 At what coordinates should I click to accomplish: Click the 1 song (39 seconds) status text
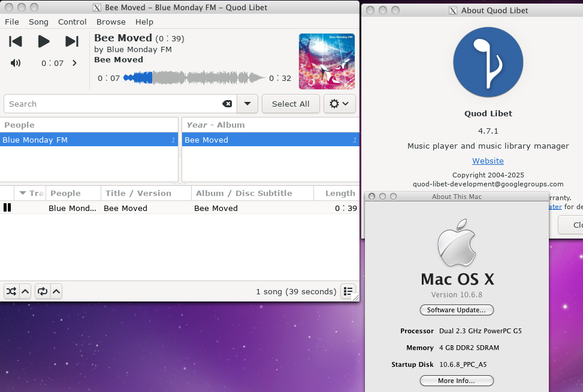[296, 291]
